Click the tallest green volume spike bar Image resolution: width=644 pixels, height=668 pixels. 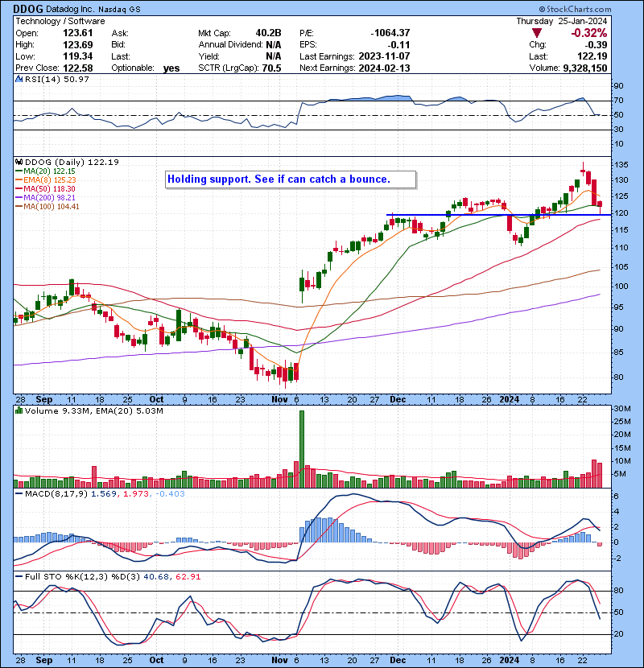302,449
